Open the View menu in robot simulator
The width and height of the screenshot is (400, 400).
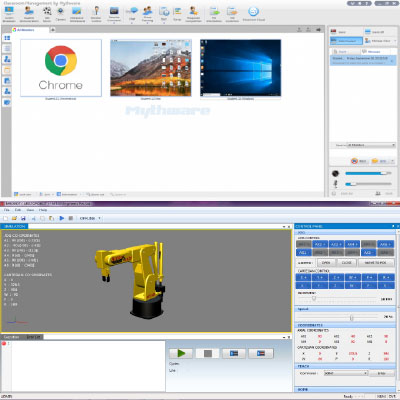(x=30, y=210)
